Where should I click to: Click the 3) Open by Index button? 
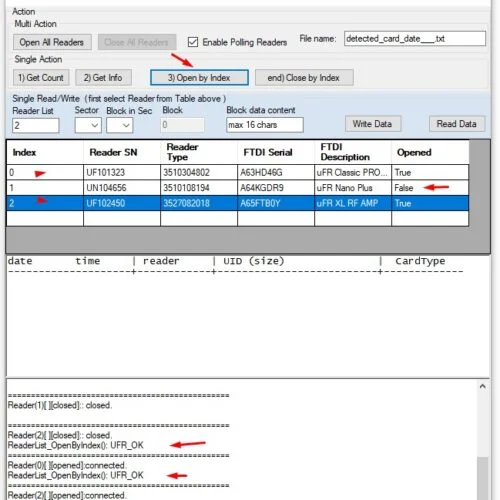(x=199, y=78)
